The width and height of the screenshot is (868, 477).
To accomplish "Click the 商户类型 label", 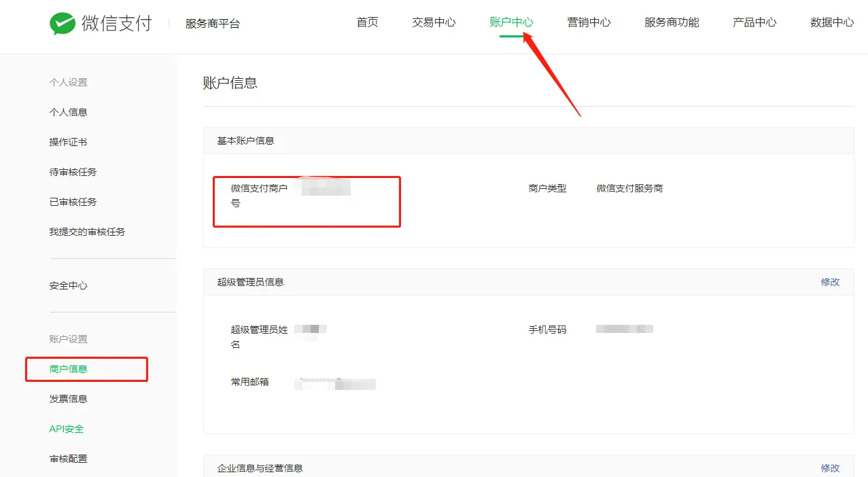I will (x=547, y=188).
